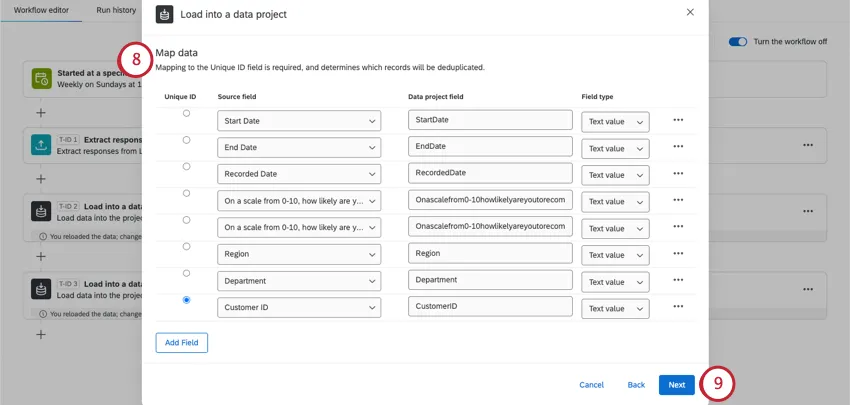Image resolution: width=850 pixels, height=405 pixels.
Task: Open the Text value type dropdown for Recorded Date
Action: [x=615, y=174]
